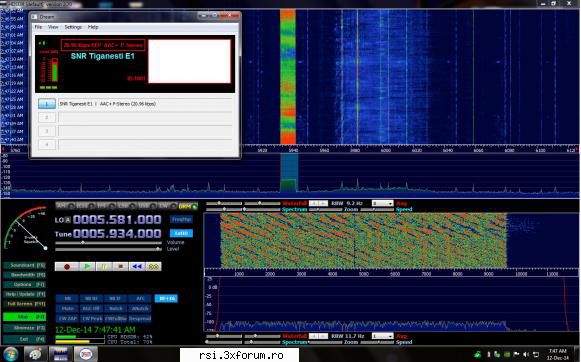Click the green Stop [F2] button
Image resolution: width=581 pixels, height=362 pixels.
[24, 317]
